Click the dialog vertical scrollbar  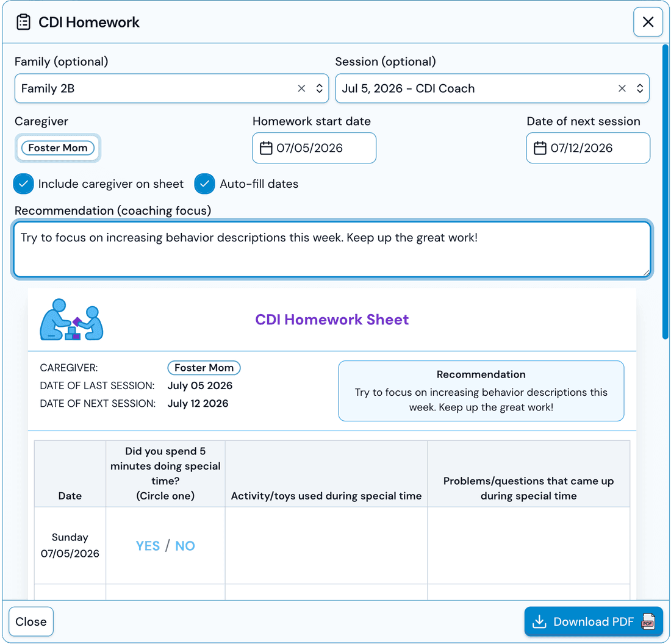(x=666, y=192)
